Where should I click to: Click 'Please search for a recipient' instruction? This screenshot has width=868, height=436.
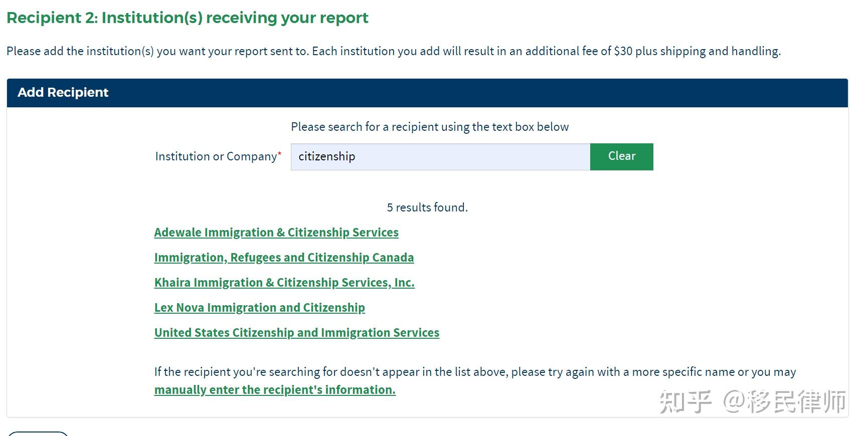[430, 127]
